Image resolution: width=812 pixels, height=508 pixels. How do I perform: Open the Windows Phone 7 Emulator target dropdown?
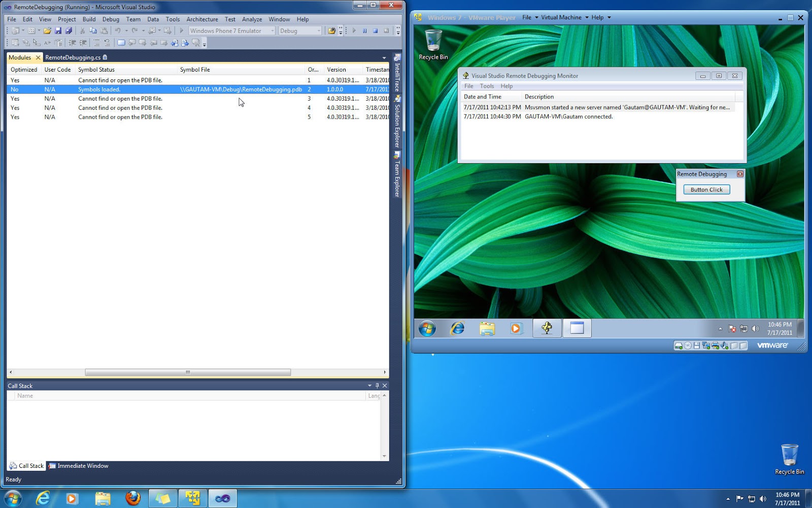[x=272, y=30]
